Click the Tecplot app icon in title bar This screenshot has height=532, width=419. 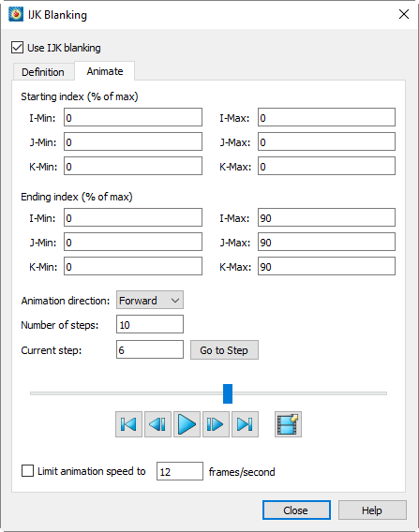tap(16, 14)
